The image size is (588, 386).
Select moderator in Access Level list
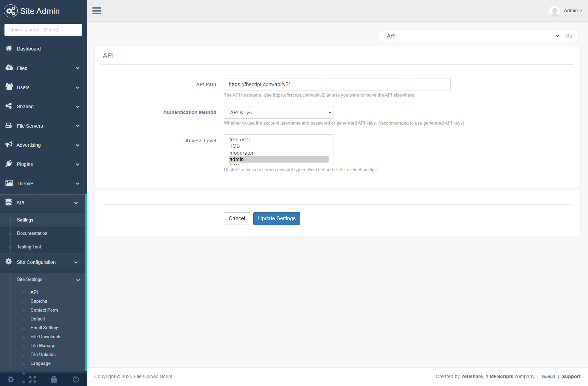pos(242,153)
